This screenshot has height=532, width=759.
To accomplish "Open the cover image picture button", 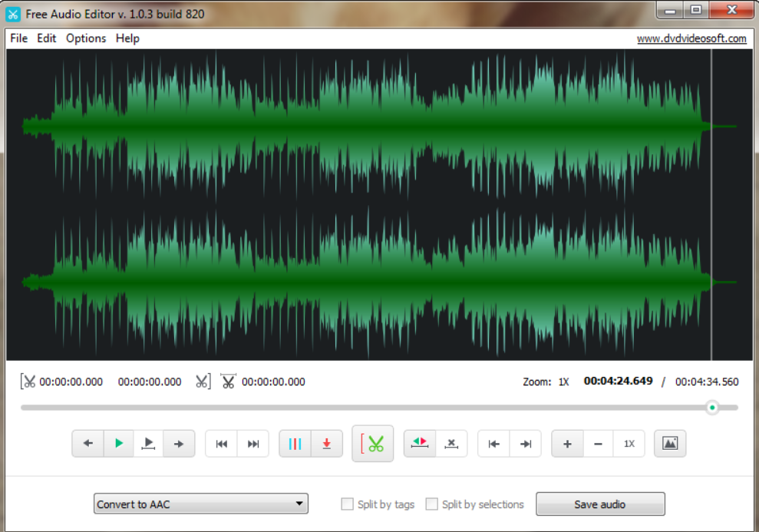I will coord(670,444).
